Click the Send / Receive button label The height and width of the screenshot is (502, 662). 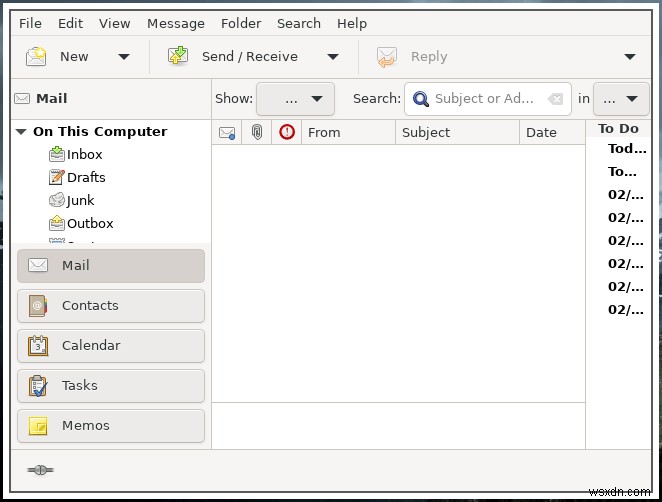(x=250, y=57)
